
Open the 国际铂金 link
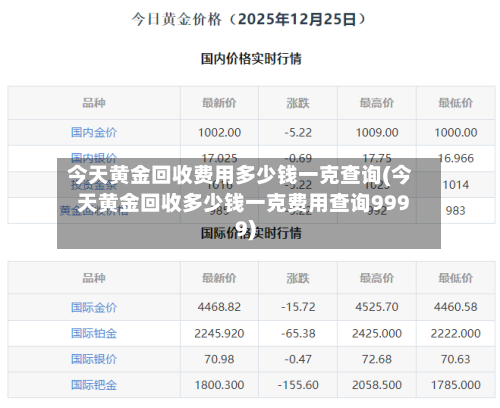[x=94, y=333]
